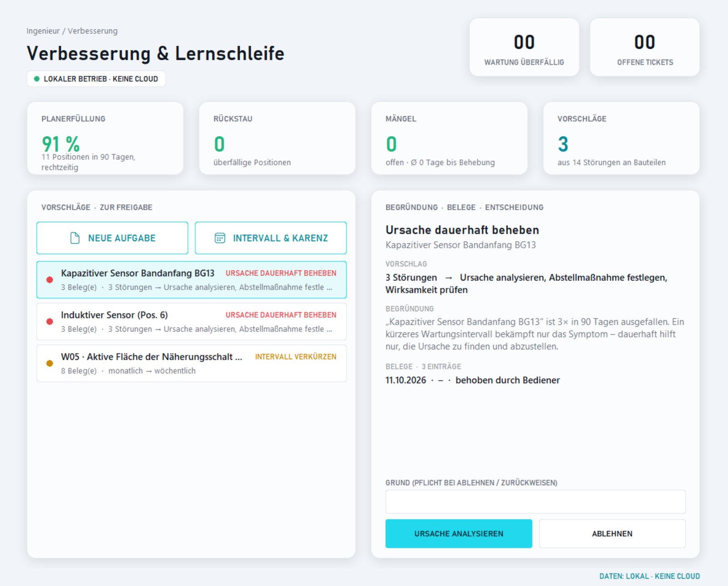The image size is (728, 586).
Task: Click Ursache dauerhaft beheben tag on Kapazitiver Sensor
Action: 281,273
